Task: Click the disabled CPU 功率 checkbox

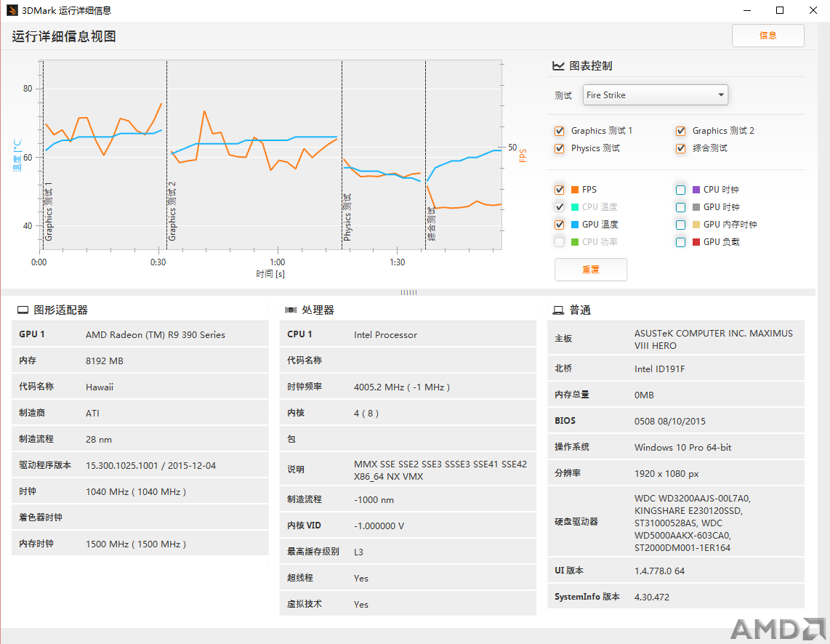Action: tap(559, 242)
